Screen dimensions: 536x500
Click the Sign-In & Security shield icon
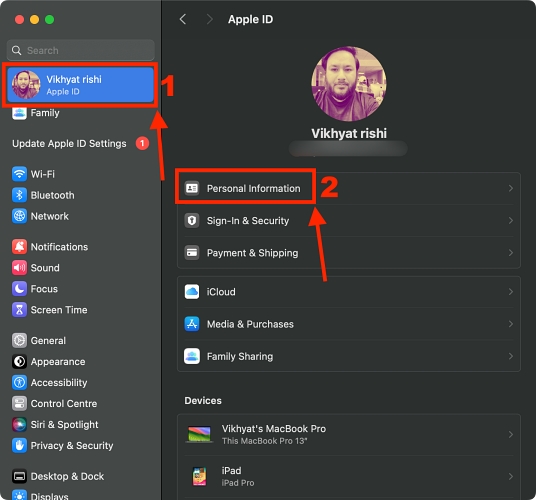click(192, 220)
